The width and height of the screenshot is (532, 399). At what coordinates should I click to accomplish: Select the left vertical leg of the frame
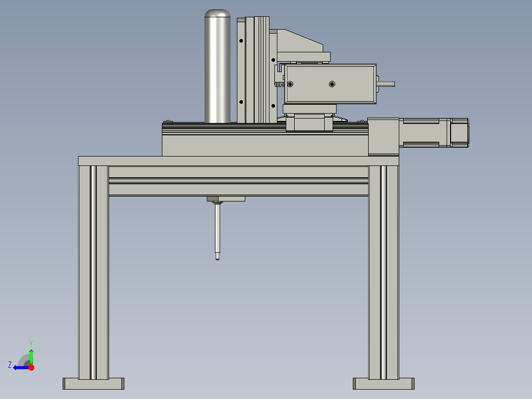point(93,273)
